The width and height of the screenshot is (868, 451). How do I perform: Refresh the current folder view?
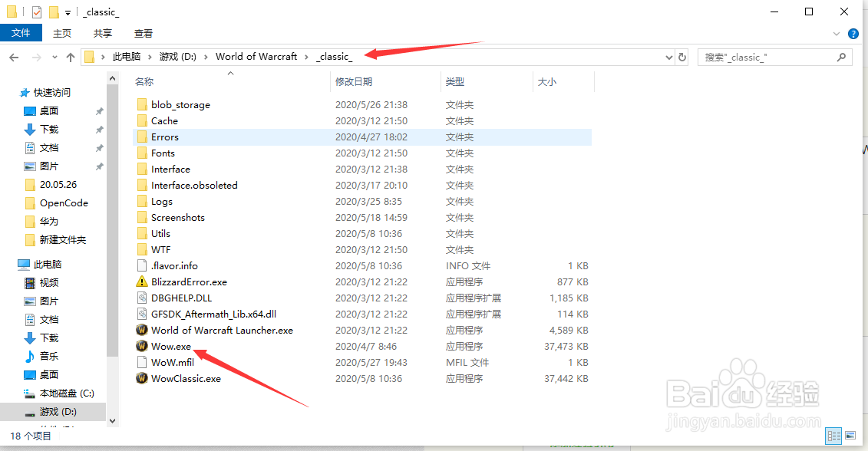click(682, 57)
